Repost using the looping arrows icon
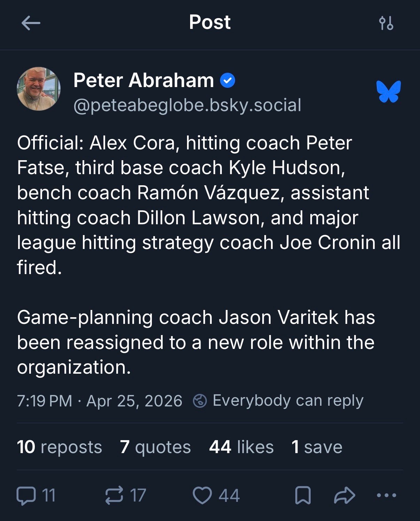420x521 pixels. click(114, 496)
